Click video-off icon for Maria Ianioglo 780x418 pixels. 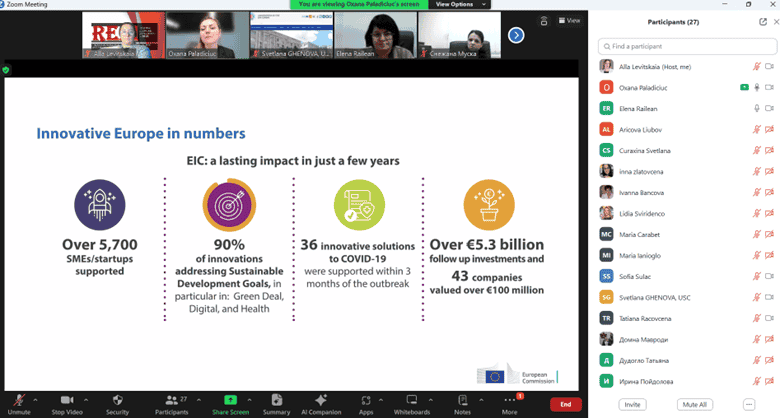769,255
